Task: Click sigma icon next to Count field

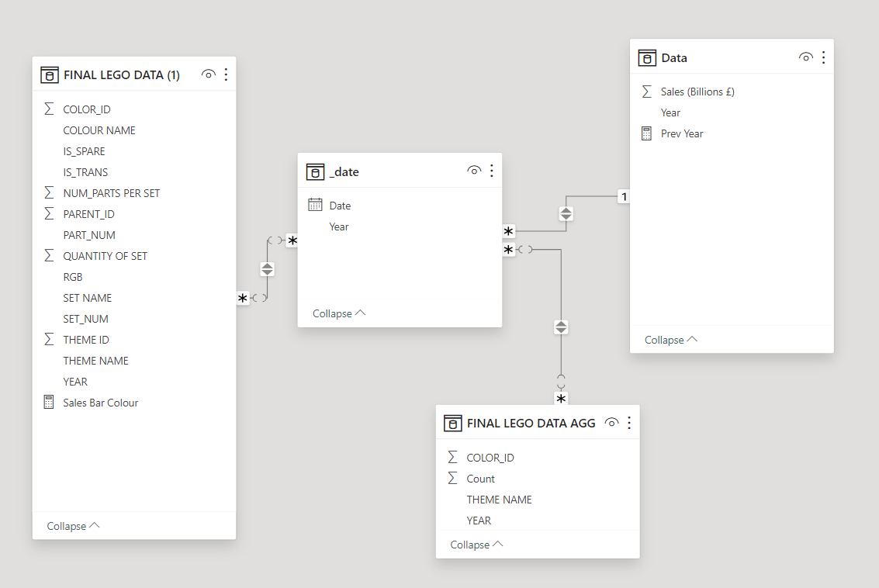Action: [x=452, y=478]
